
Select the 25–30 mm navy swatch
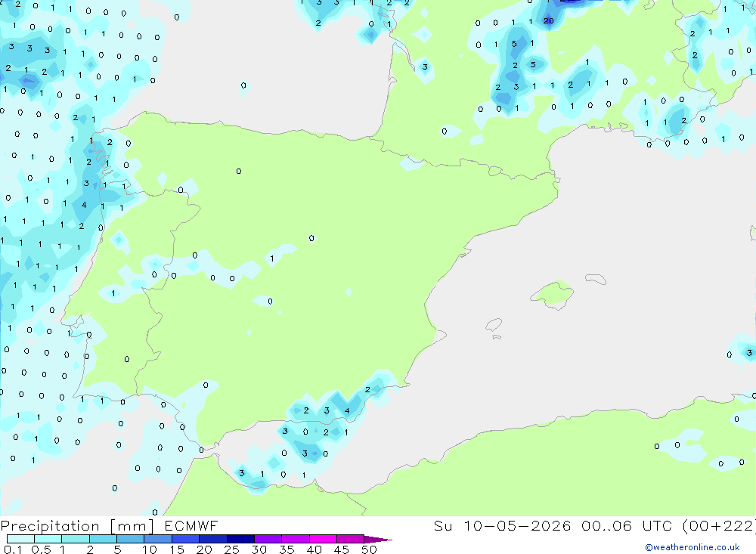(240, 539)
